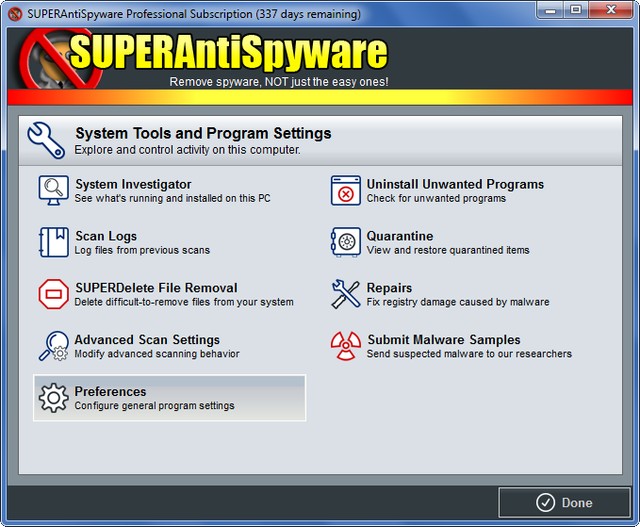Screen dimensions: 640x527
Task: Click the Quarantine safe icon
Action: (x=346, y=242)
